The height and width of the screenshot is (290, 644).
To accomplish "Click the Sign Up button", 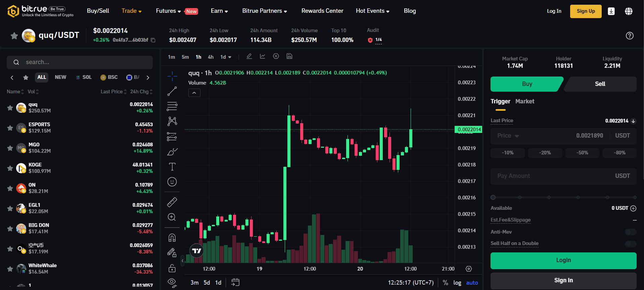I will coord(586,11).
